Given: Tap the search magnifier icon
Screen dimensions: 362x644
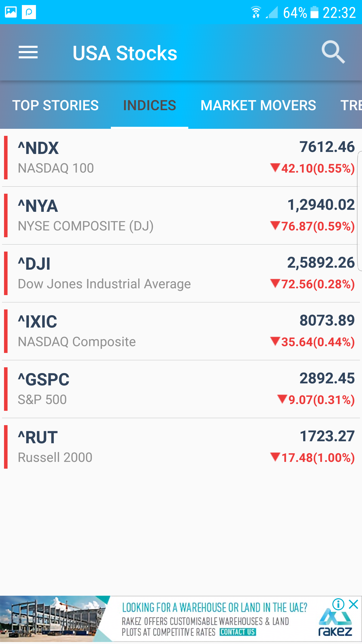Looking at the screenshot, I should point(333,52).
